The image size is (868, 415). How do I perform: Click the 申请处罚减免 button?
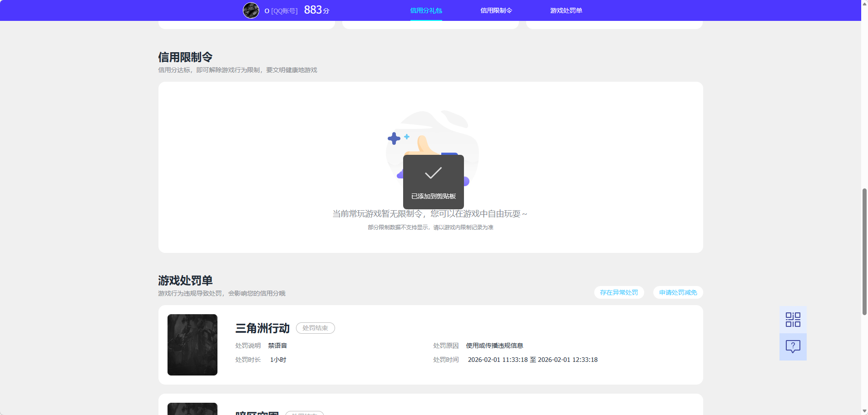click(677, 292)
